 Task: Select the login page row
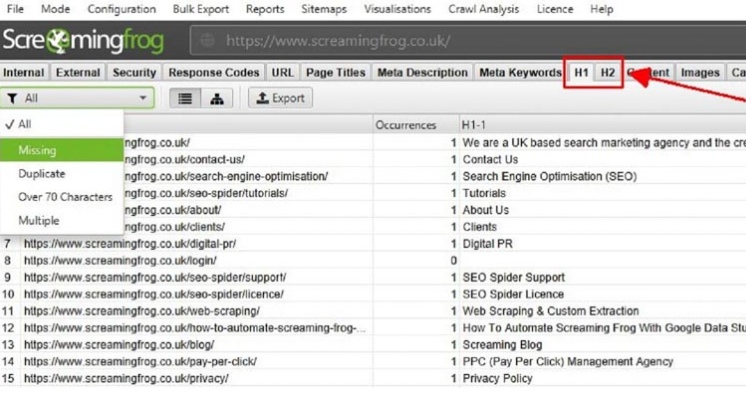(373, 260)
